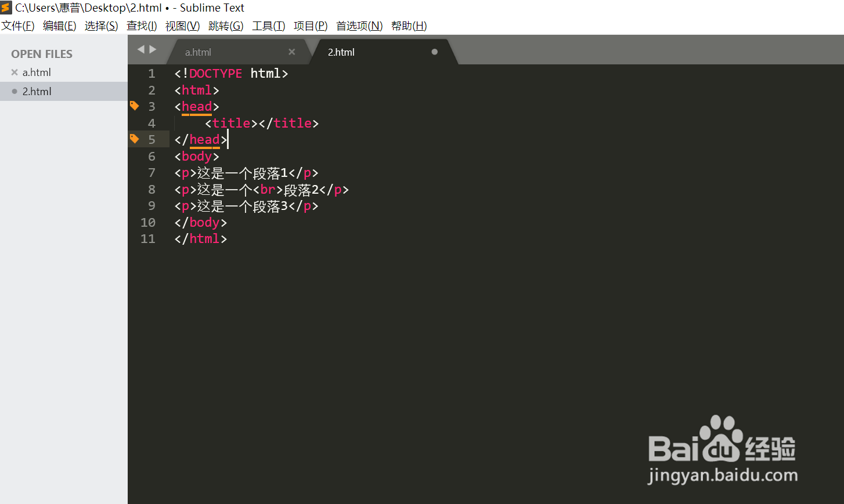Viewport: 844px width, 504px height.
Task: Click the bookmark icon on line 3
Action: click(x=134, y=106)
